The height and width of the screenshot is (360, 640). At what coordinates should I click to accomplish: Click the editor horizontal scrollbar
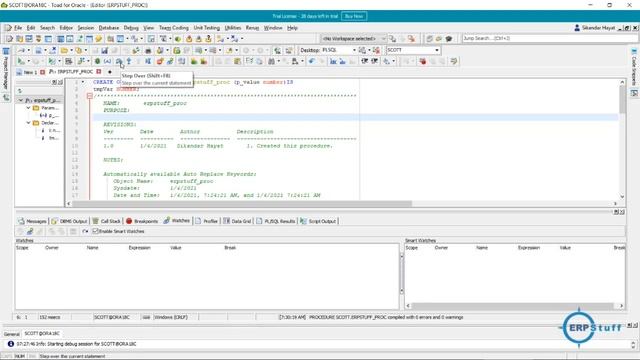click(342, 203)
